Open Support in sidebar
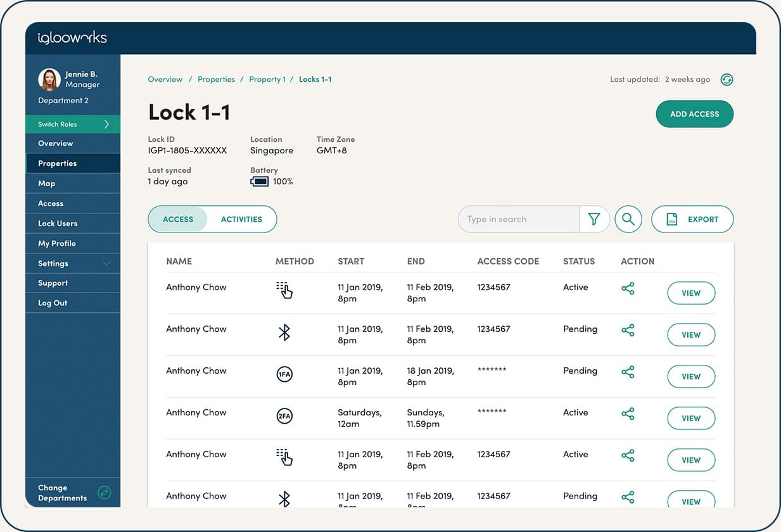 (x=73, y=283)
